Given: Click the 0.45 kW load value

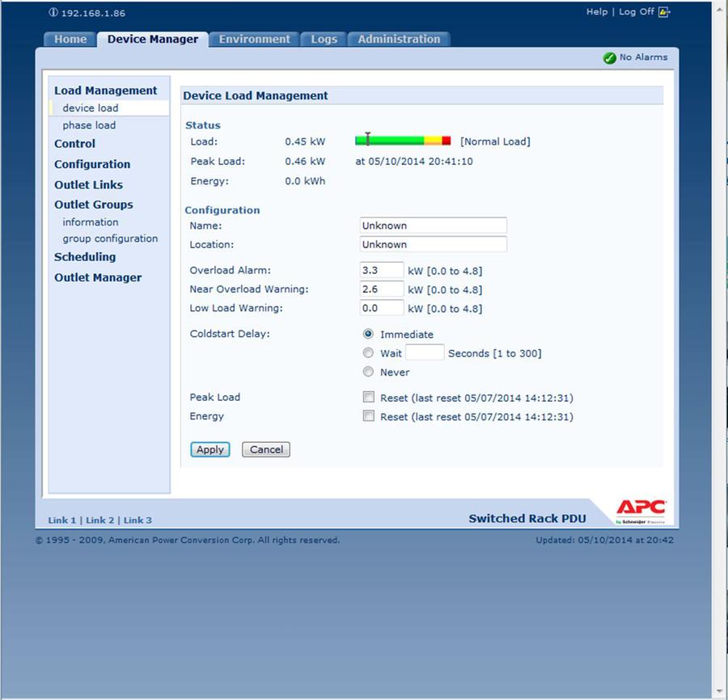Looking at the screenshot, I should [x=305, y=141].
